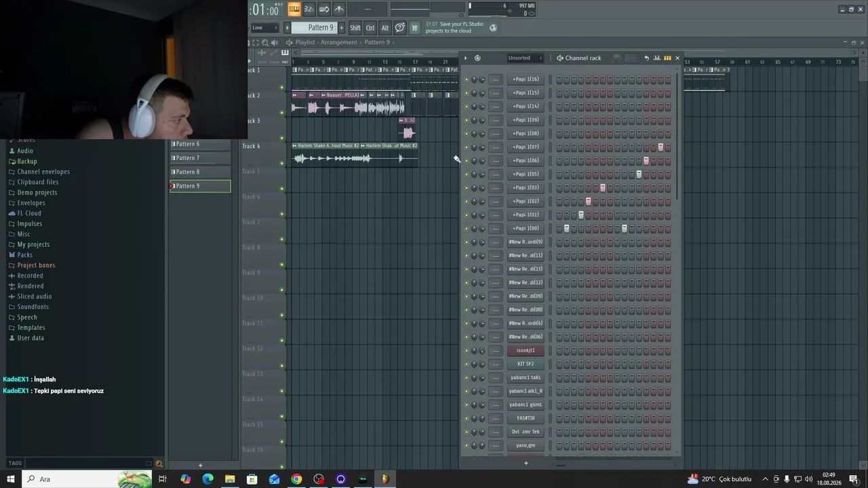Mute the +Papi 1(16) channel
Viewport: 868px width, 488px height.
tap(467, 79)
